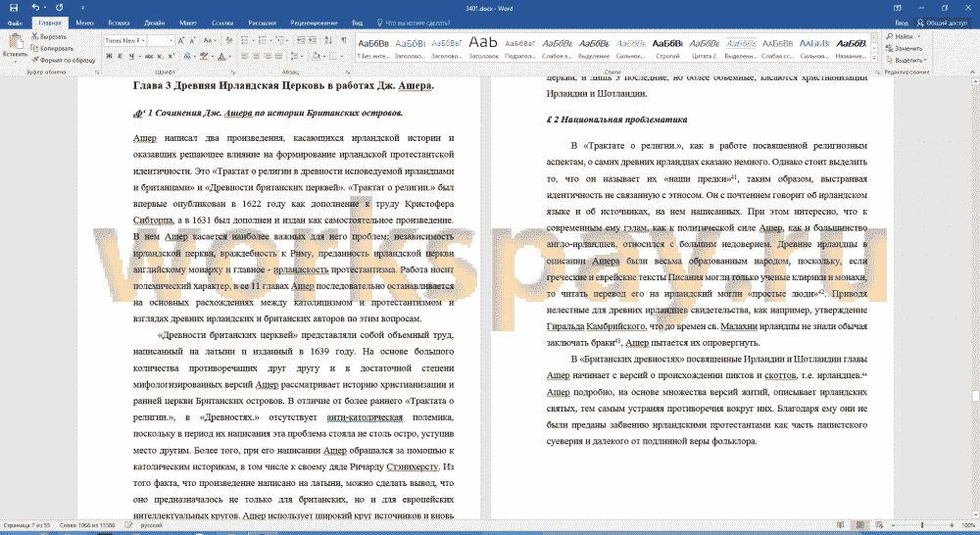Align text left
The width and height of the screenshot is (980, 535).
[245, 56]
